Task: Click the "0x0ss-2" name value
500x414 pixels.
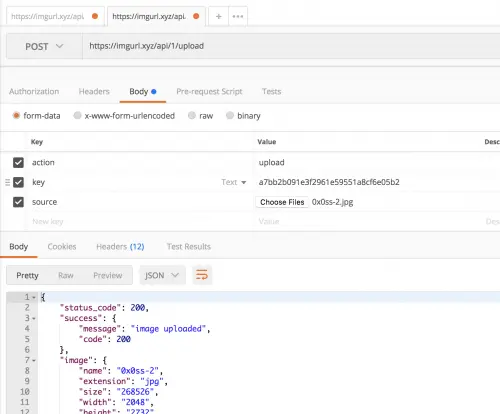Action: (137, 371)
